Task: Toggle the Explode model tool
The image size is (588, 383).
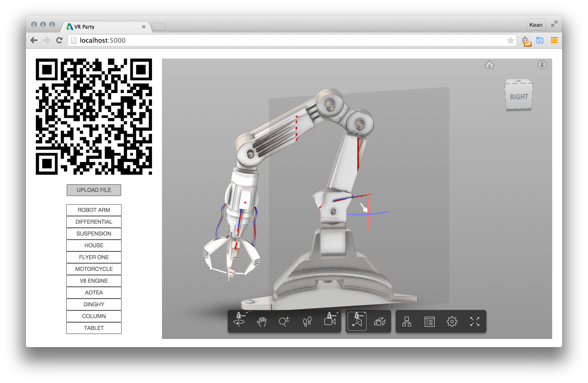Action: coord(380,322)
